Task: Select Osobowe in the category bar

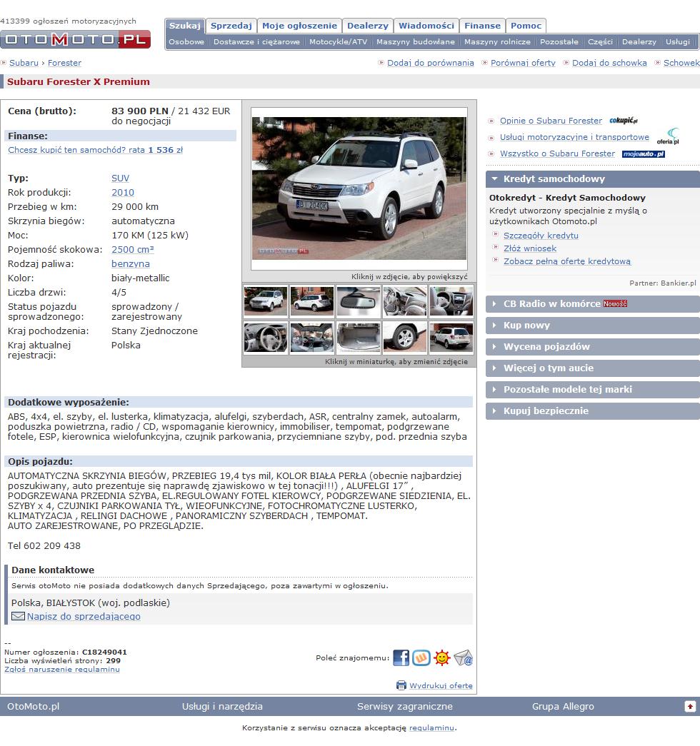Action: coord(186,42)
